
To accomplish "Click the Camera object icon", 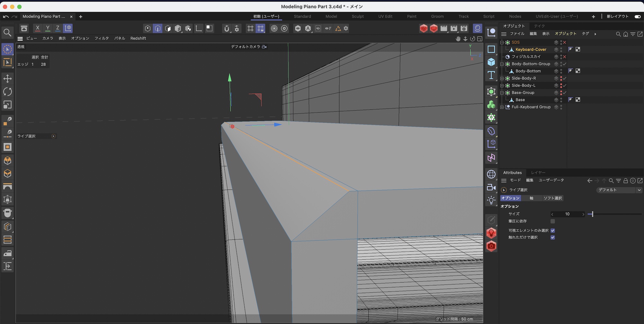I will coord(491,187).
